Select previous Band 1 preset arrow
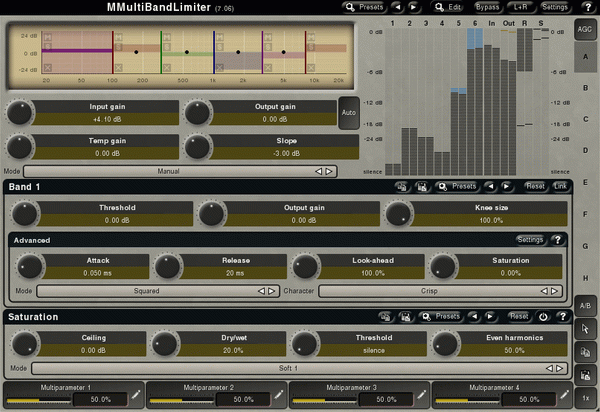Viewport: 600px width, 412px height. [x=491, y=187]
